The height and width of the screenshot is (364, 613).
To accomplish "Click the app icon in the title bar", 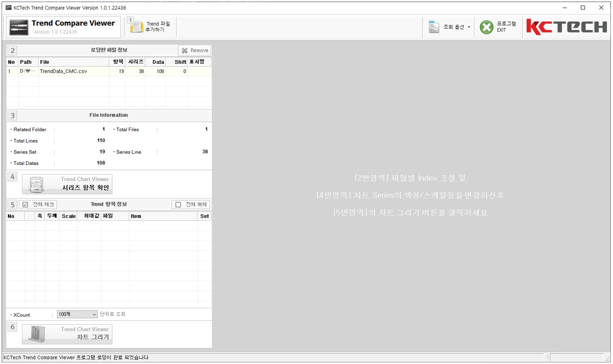I will click(x=8, y=7).
